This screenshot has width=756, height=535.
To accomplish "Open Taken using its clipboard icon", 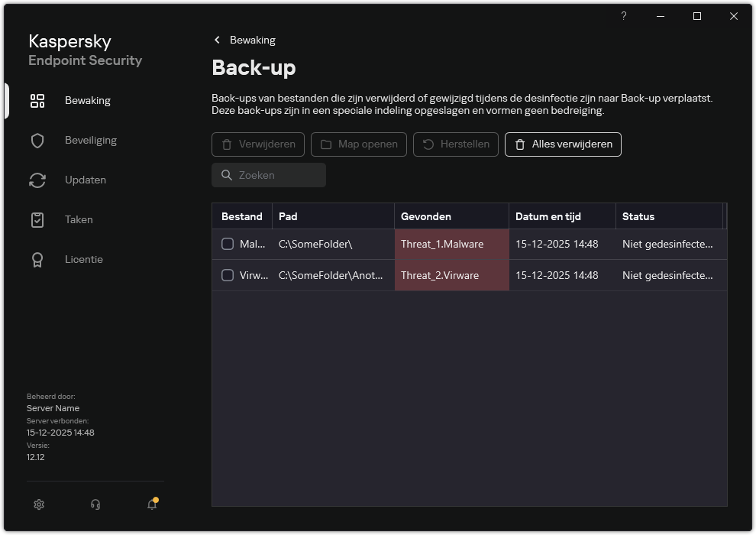I will coord(37,219).
